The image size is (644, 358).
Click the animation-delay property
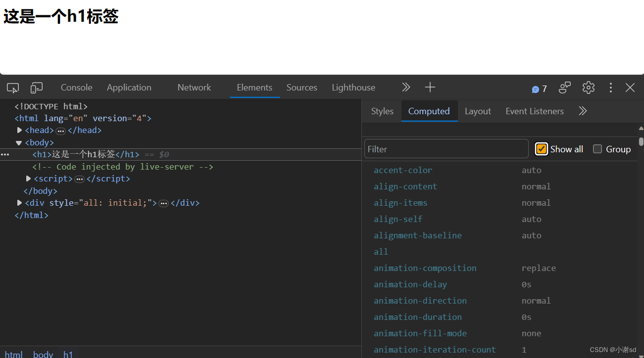(x=410, y=284)
